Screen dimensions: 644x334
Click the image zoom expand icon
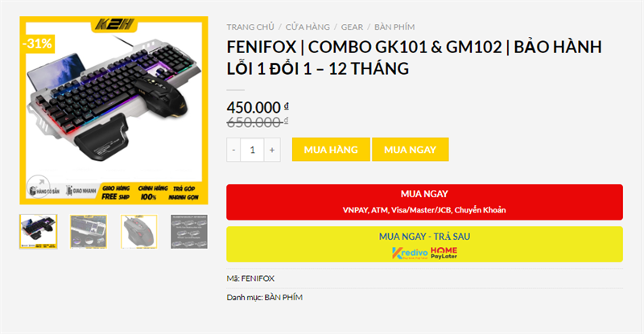click(34, 183)
